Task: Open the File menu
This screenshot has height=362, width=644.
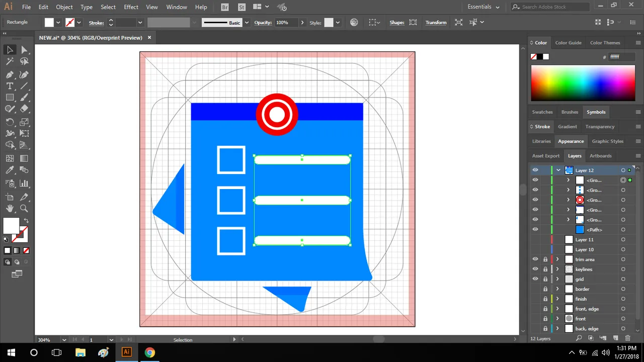Action: click(x=26, y=7)
